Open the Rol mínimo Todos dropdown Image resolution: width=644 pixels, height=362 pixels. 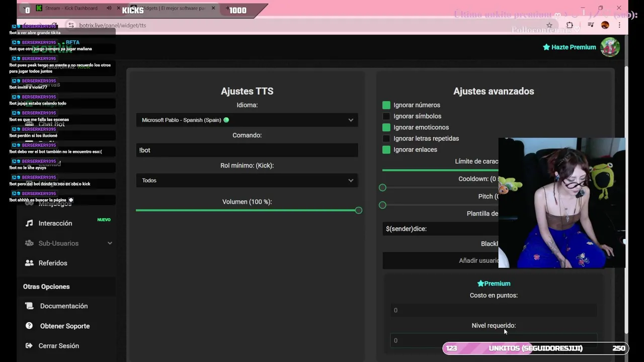(247, 180)
